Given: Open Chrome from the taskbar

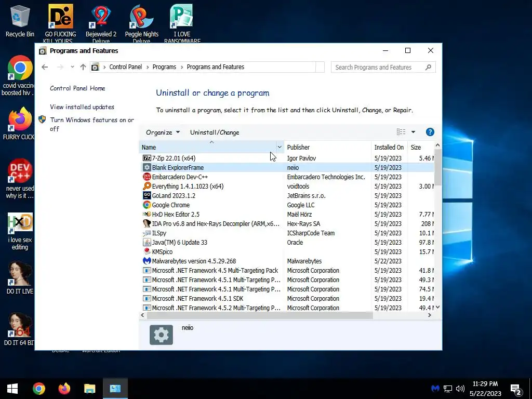Looking at the screenshot, I should click(38, 389).
